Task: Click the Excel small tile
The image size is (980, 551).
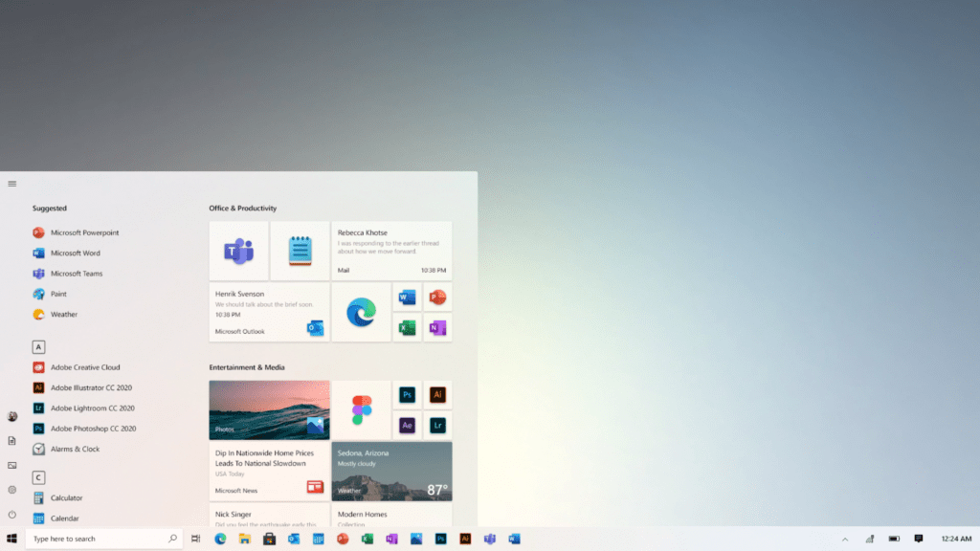Action: [407, 328]
